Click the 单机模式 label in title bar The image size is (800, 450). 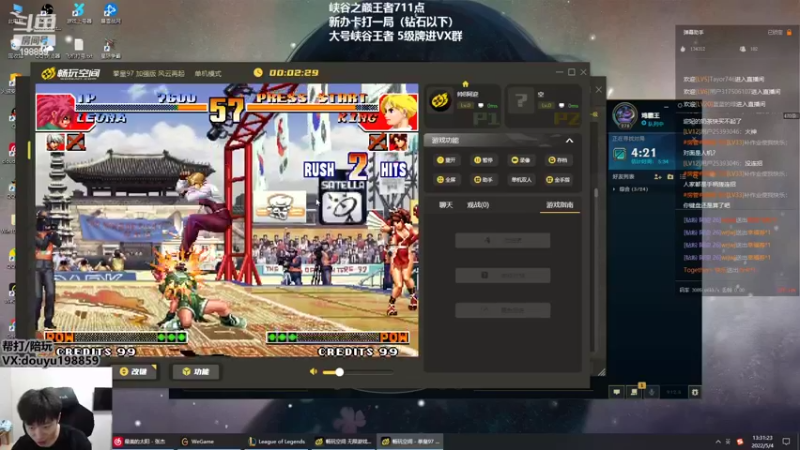coord(208,73)
